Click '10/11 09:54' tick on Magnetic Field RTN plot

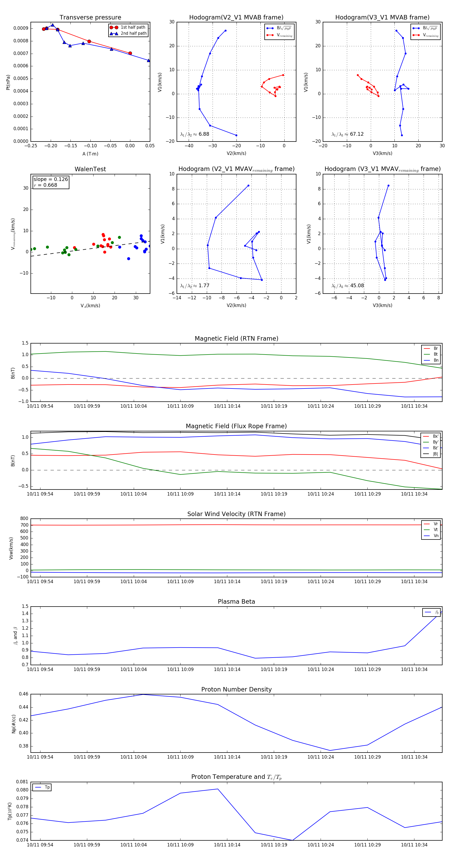[x=40, y=406]
